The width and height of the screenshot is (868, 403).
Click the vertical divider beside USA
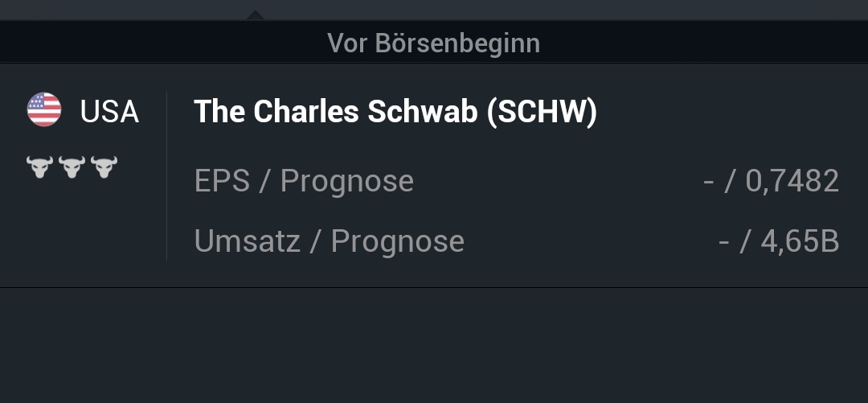pyautogui.click(x=166, y=175)
